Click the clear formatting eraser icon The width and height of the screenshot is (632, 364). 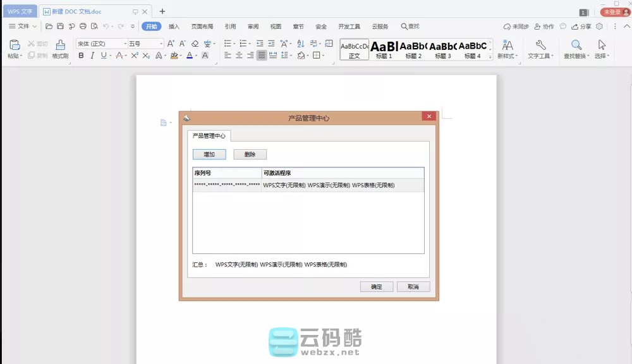click(195, 44)
